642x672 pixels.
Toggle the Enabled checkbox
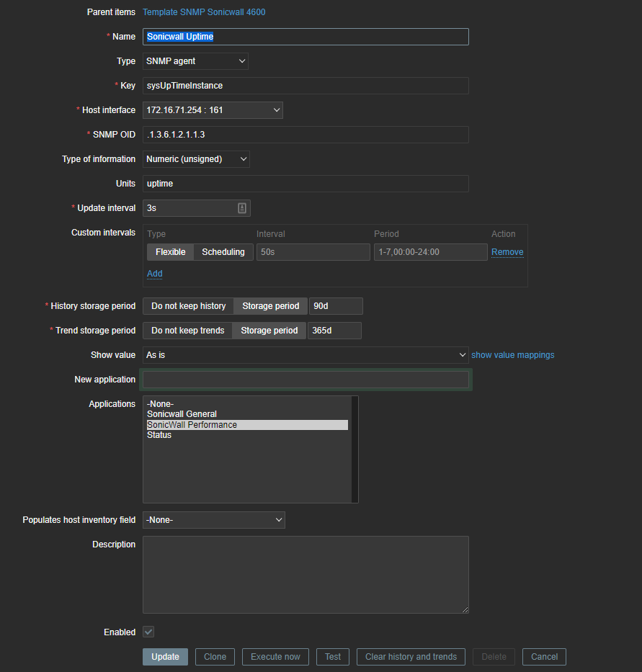click(x=148, y=632)
